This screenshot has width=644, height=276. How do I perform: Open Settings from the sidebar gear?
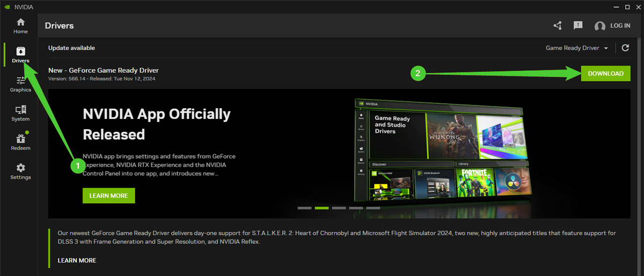tap(20, 171)
